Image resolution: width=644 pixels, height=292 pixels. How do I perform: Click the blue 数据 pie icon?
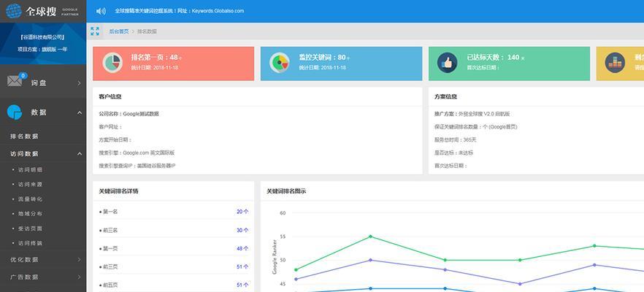click(x=15, y=112)
